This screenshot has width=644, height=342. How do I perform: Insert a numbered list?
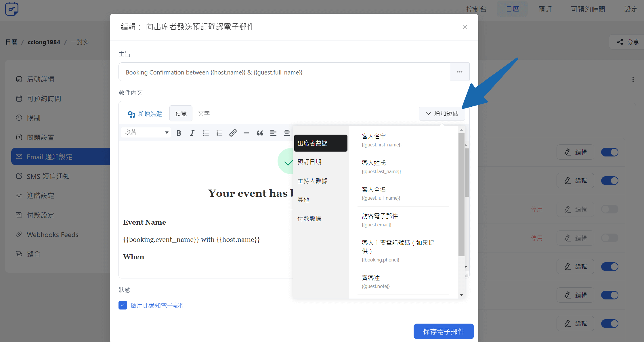(x=219, y=133)
